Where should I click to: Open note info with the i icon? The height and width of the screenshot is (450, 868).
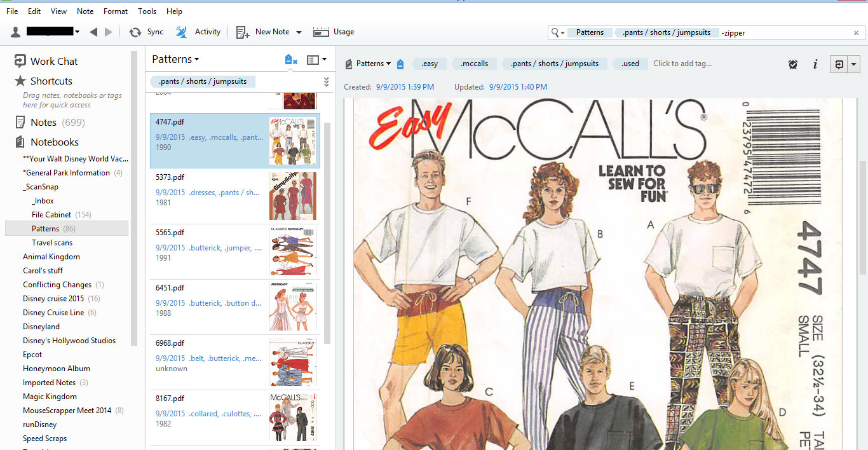815,64
